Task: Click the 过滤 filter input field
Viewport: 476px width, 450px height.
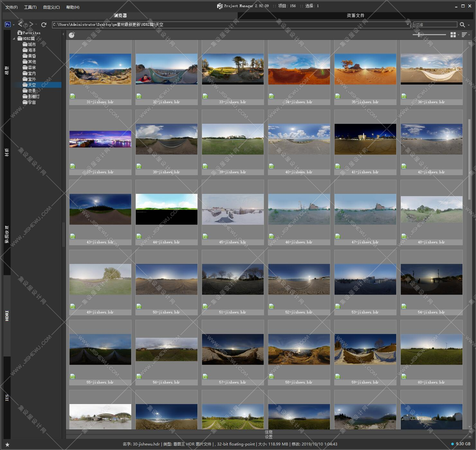Action: [435, 24]
